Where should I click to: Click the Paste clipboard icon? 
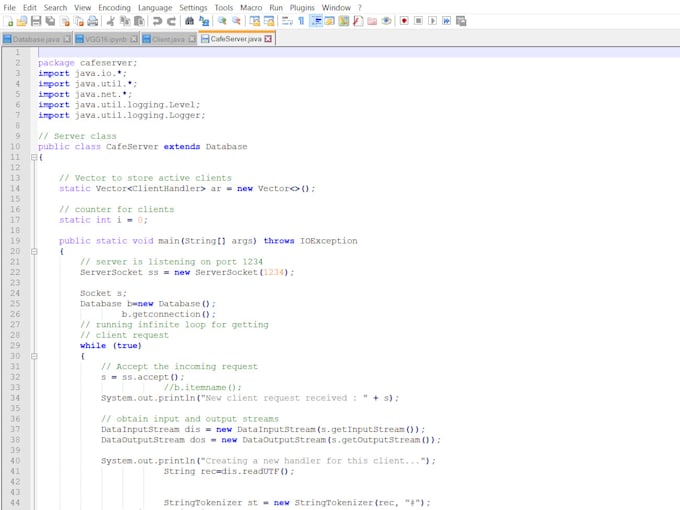139,21
